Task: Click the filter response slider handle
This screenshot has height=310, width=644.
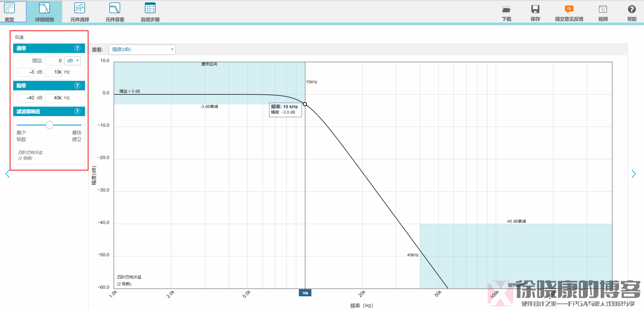Action: pyautogui.click(x=50, y=125)
